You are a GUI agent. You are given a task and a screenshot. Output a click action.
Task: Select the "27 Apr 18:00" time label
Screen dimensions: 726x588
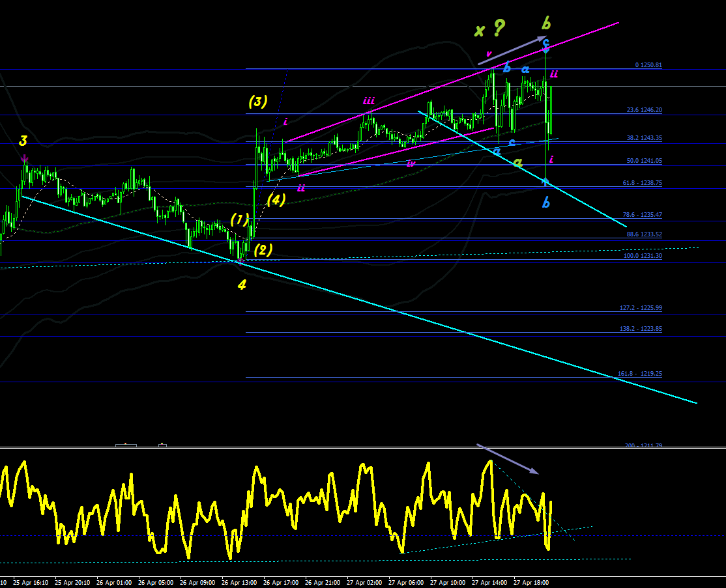point(530,582)
